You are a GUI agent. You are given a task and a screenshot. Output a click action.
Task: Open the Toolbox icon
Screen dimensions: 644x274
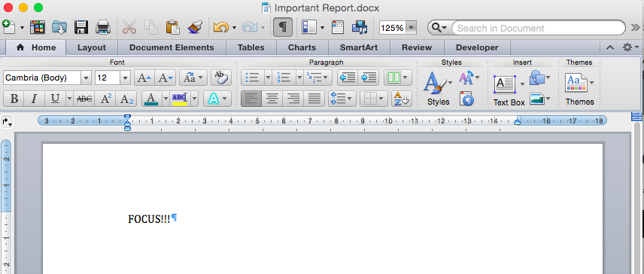(338, 28)
